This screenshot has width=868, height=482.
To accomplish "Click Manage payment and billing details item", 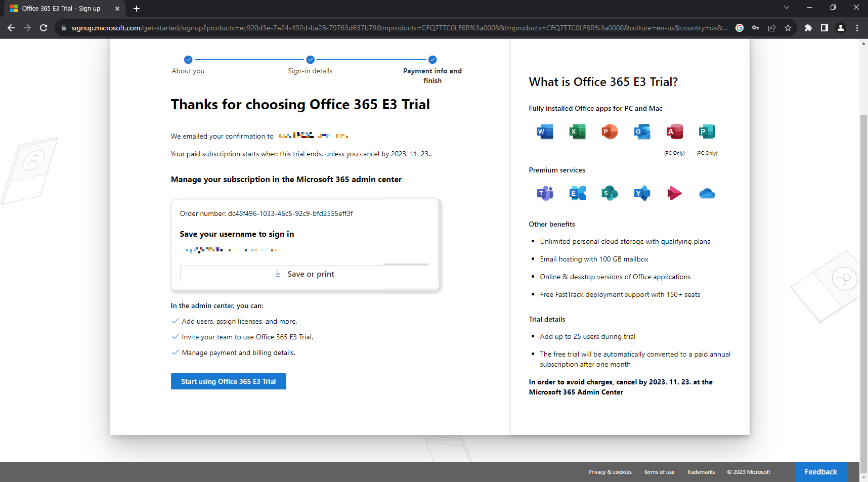I will coord(239,353).
